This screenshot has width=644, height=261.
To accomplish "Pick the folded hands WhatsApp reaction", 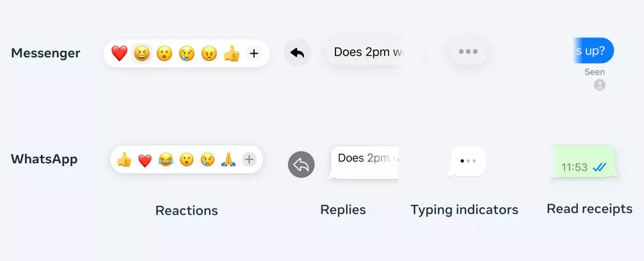I will point(228,160).
